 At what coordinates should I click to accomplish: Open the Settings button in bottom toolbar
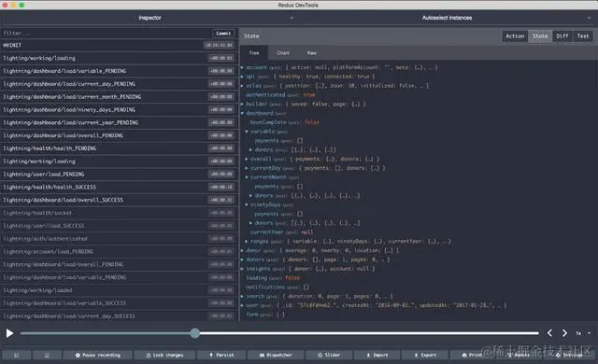pyautogui.click(x=569, y=355)
